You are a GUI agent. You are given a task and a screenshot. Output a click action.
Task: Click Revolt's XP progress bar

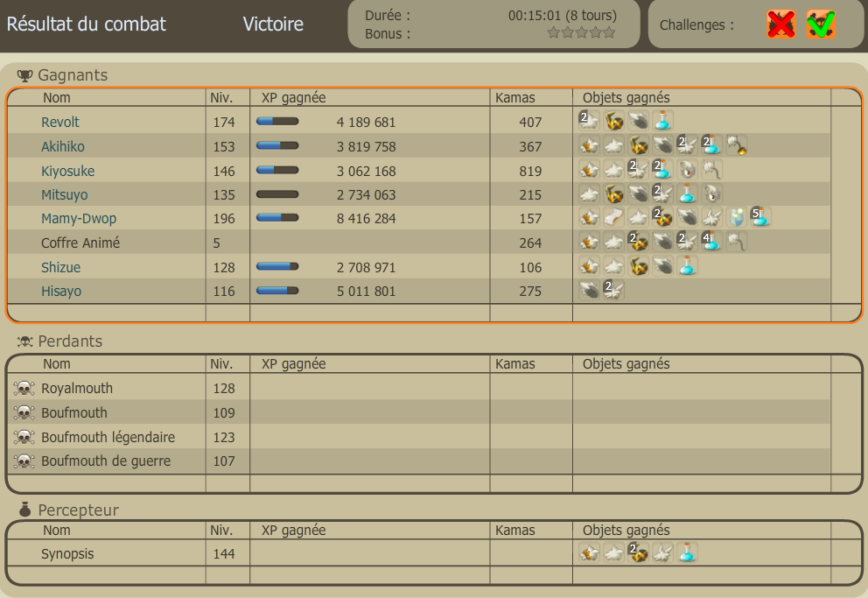point(277,121)
